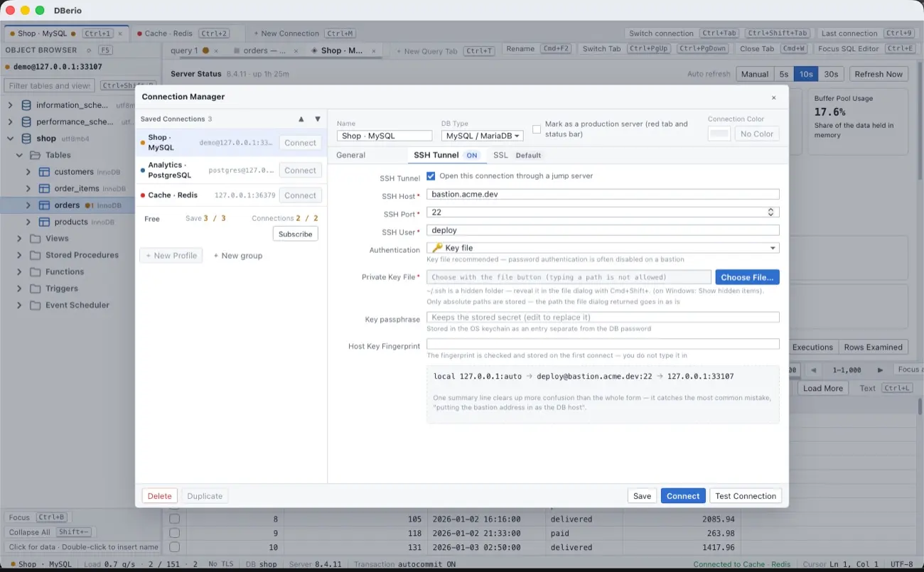Move selected saved connection down with arrow
924x572 pixels.
[318, 119]
